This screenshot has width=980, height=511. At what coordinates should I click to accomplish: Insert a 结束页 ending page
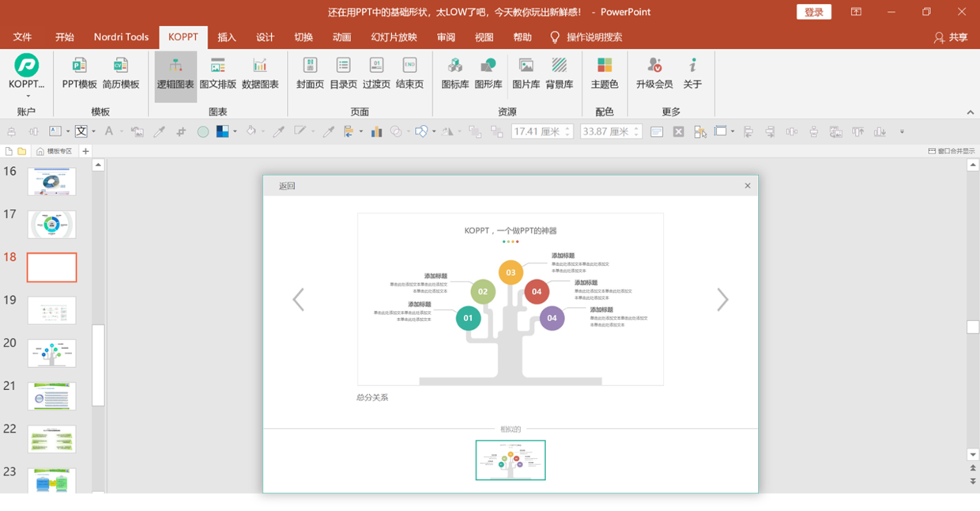(x=409, y=73)
